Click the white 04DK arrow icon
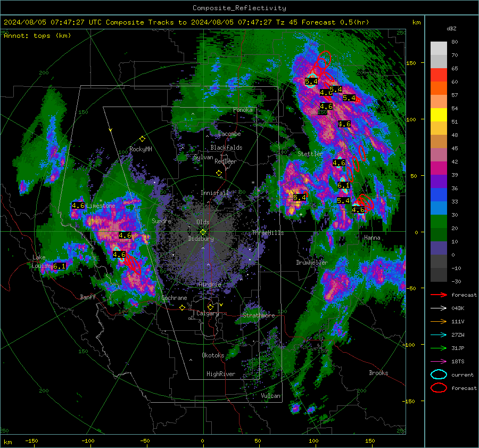The width and height of the screenshot is (479, 448). 439,308
